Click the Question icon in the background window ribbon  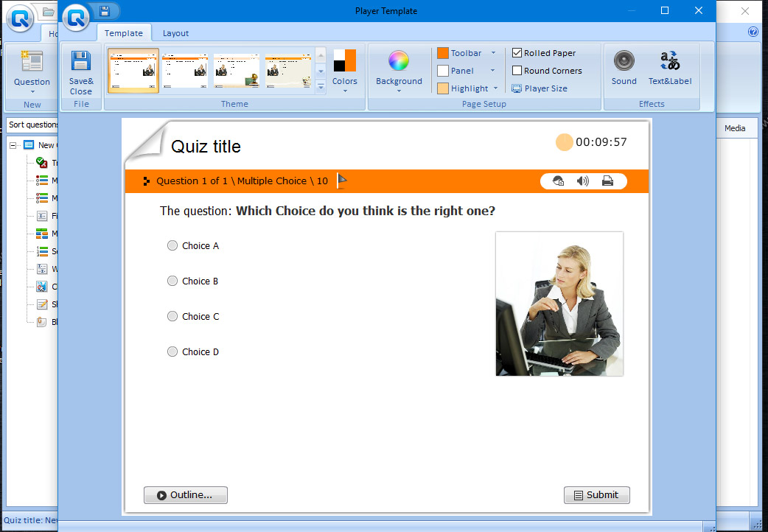32,61
